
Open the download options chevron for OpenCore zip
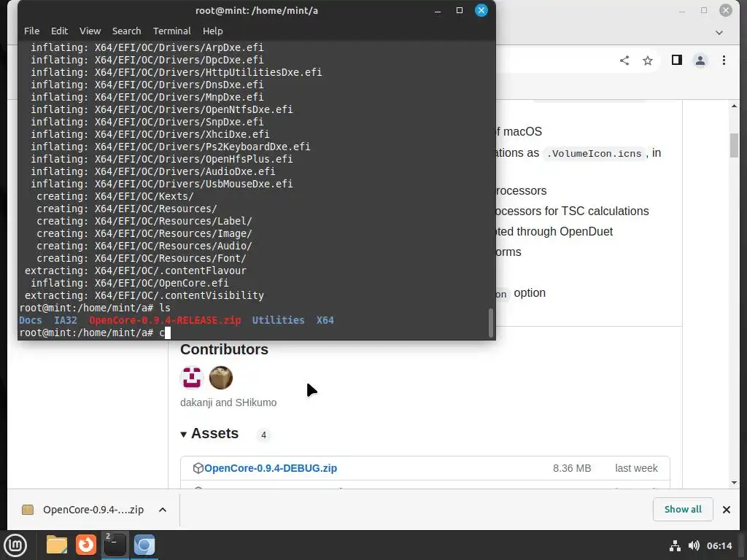[163, 510]
